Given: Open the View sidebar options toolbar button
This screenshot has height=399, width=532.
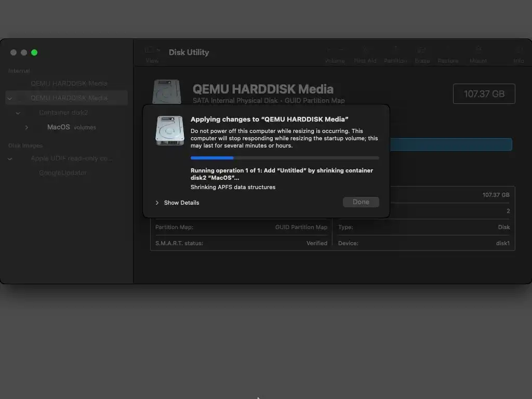Looking at the screenshot, I should pos(152,54).
